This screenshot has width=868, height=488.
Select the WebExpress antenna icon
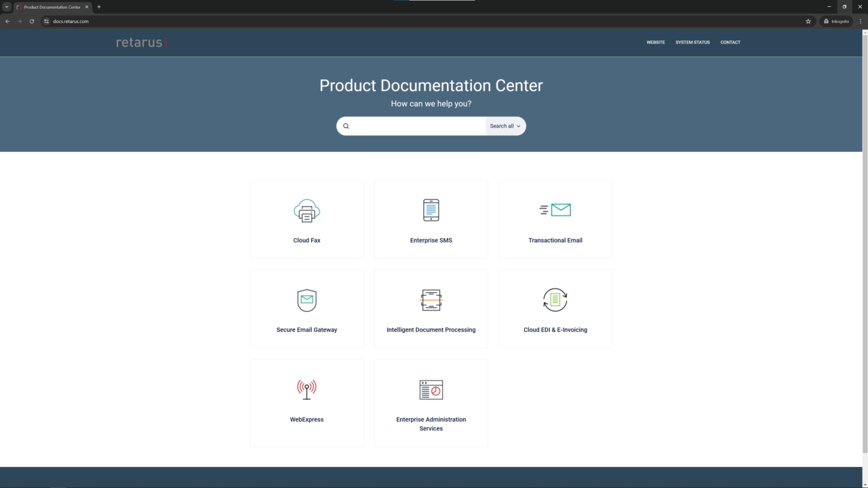coord(307,389)
